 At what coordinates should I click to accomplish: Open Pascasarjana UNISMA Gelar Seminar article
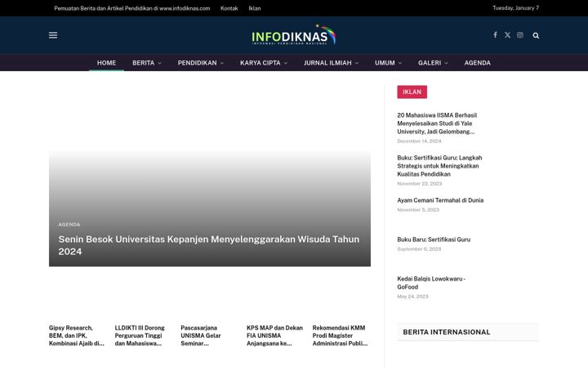point(201,336)
